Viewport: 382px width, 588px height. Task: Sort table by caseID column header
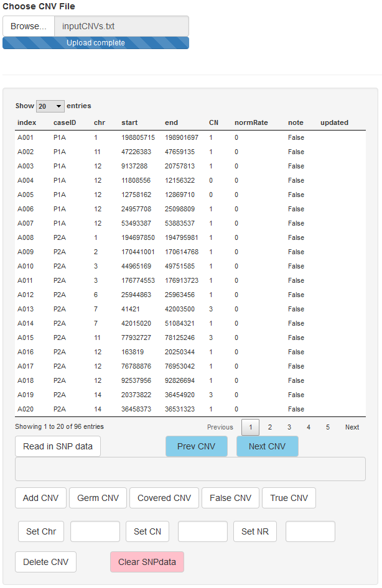pos(65,122)
